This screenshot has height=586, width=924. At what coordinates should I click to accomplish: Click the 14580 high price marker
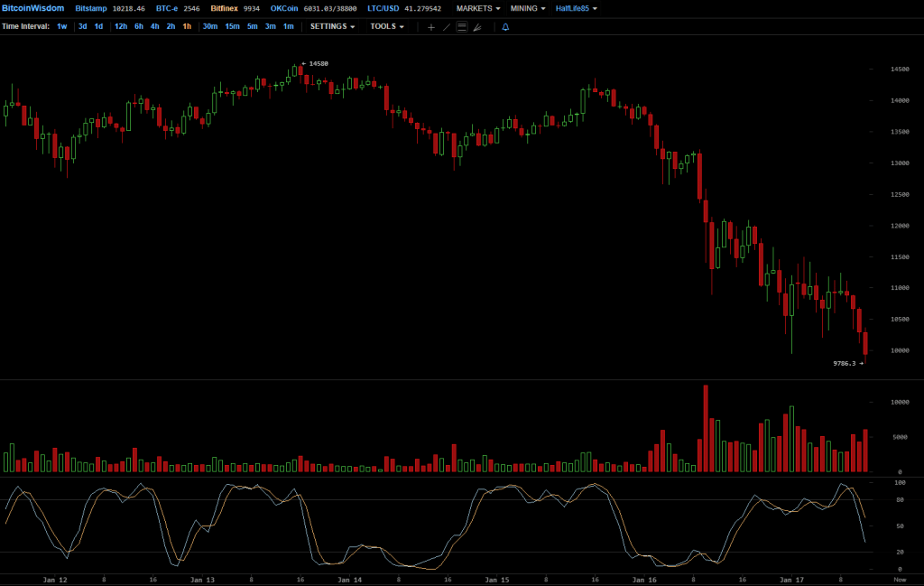coord(318,64)
